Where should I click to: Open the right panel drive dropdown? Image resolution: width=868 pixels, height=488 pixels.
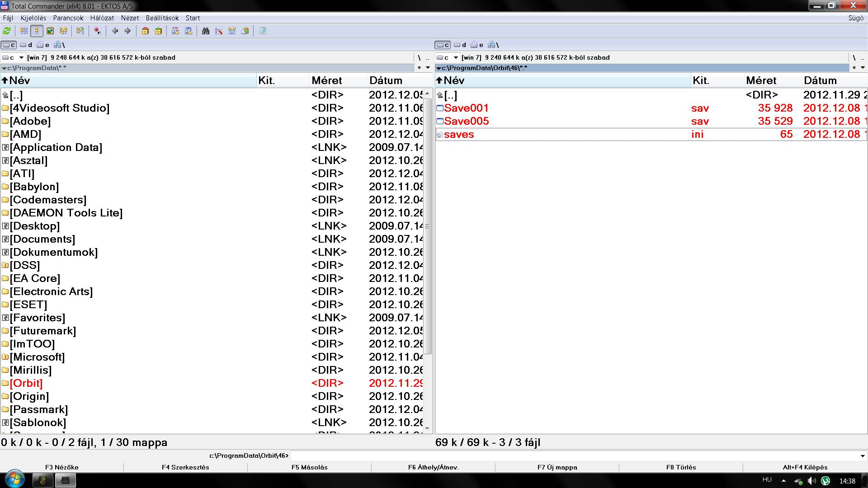pyautogui.click(x=456, y=57)
